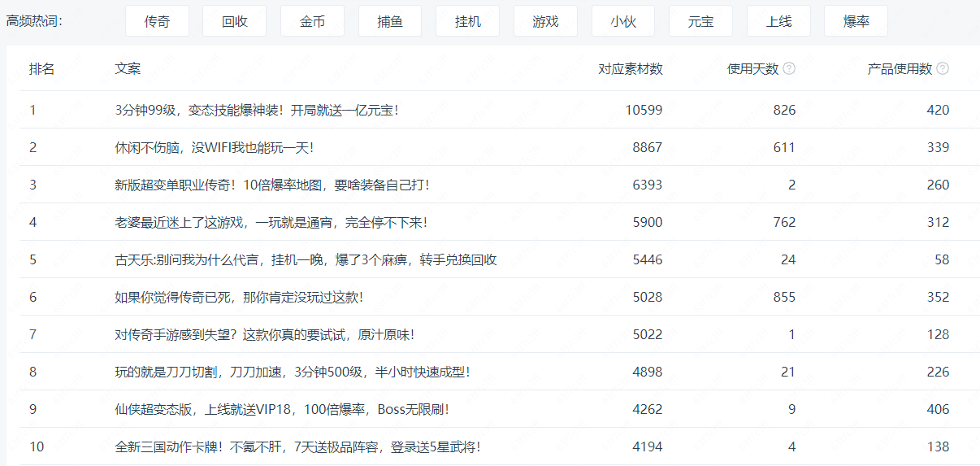Open the 休闲不伤脑 copy text row
Viewport: 980px width, 466px height.
pos(214,147)
